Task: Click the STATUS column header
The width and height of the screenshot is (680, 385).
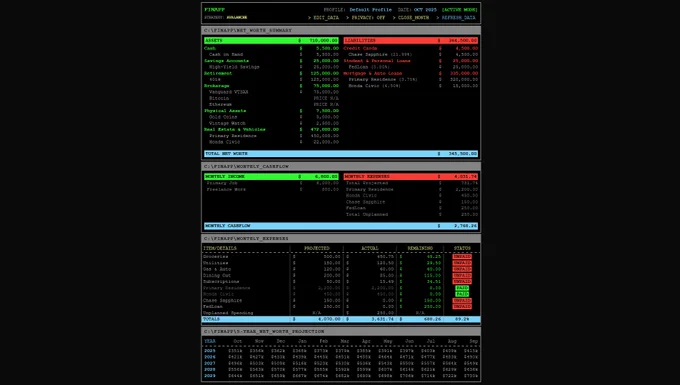Action: click(x=462, y=248)
